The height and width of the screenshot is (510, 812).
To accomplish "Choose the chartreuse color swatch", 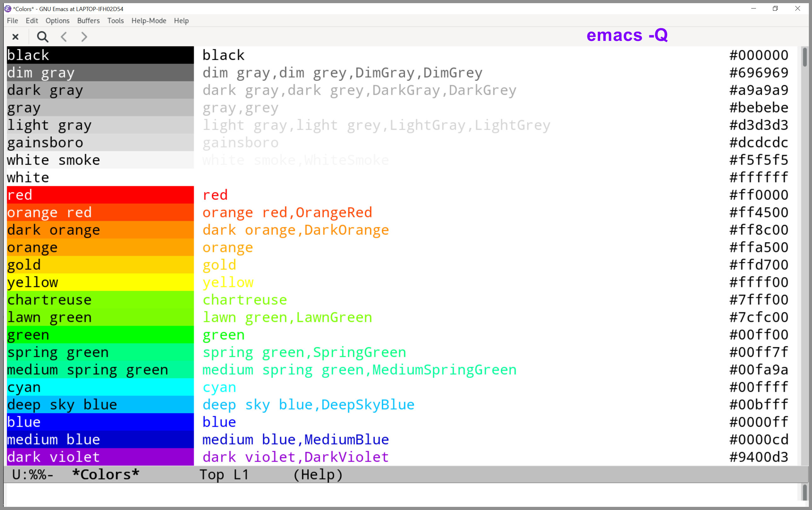I will pyautogui.click(x=100, y=299).
